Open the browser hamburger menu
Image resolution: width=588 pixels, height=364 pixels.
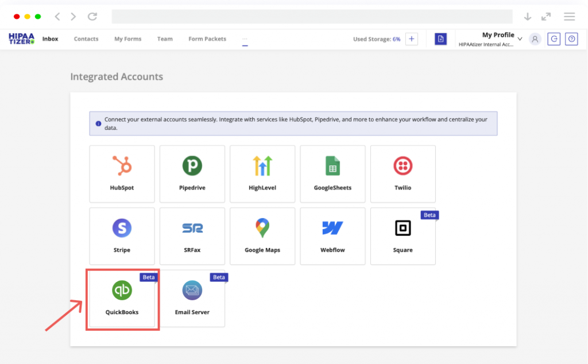569,17
